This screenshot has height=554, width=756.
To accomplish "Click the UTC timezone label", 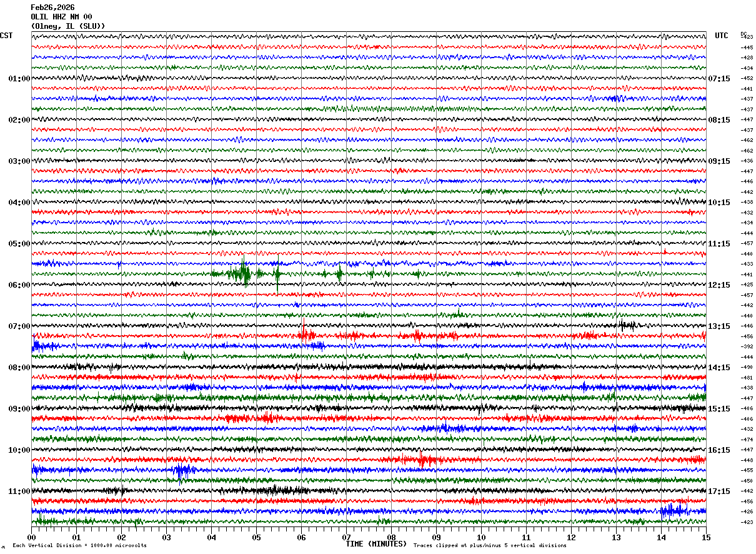I will point(722,36).
